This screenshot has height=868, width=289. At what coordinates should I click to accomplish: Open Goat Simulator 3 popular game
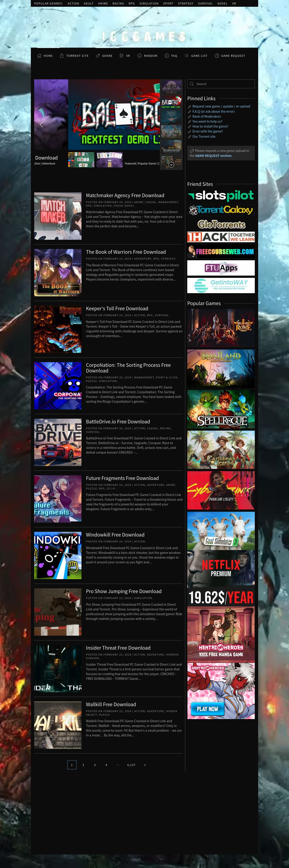point(221,531)
